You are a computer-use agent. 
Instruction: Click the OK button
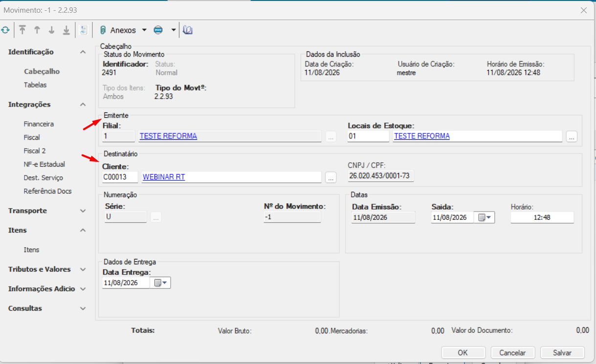tap(463, 353)
